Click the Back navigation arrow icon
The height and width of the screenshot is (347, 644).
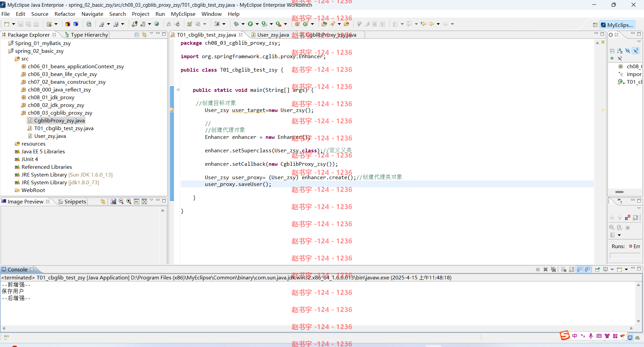[431, 24]
